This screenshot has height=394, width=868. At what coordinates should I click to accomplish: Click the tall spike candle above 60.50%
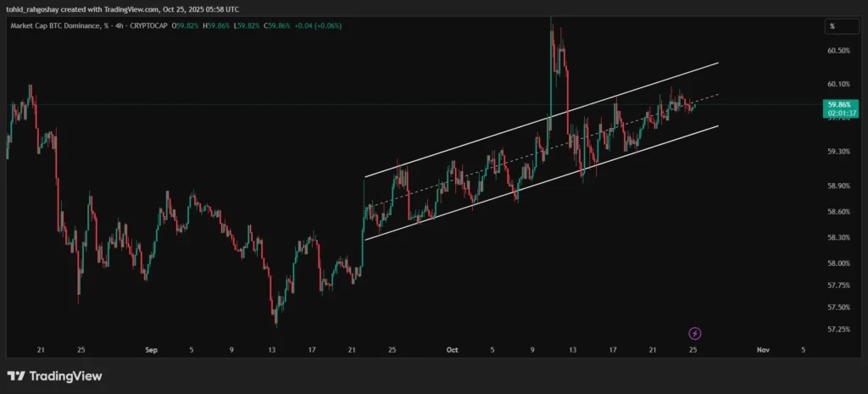point(552,34)
